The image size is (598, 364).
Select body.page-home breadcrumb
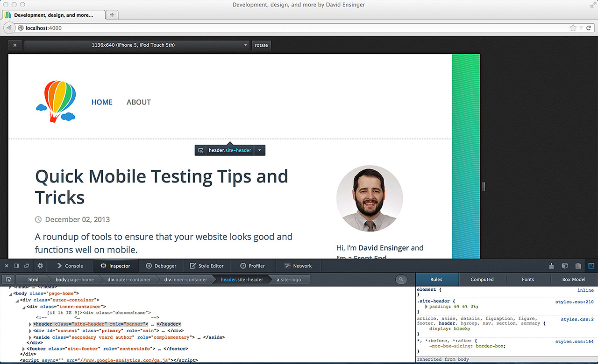(x=74, y=280)
